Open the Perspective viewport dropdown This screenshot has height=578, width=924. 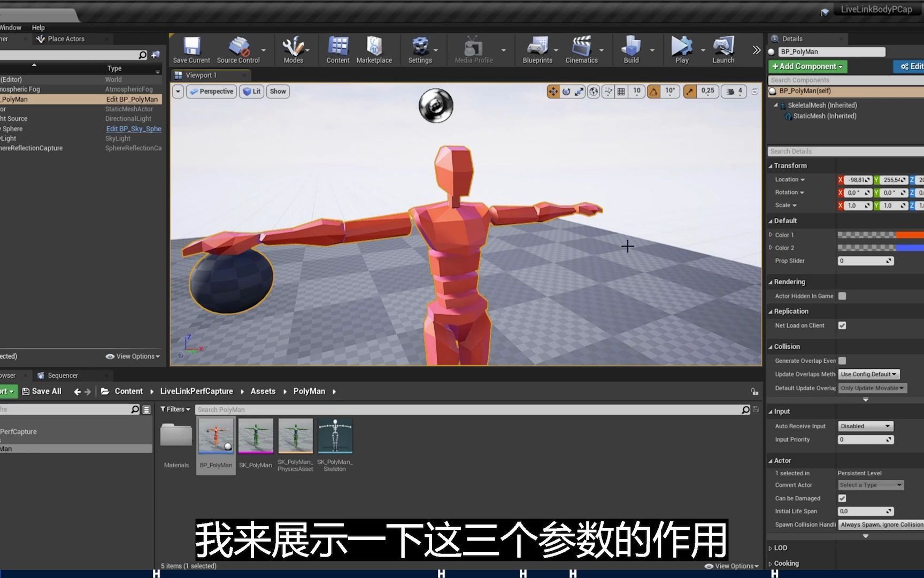point(211,91)
